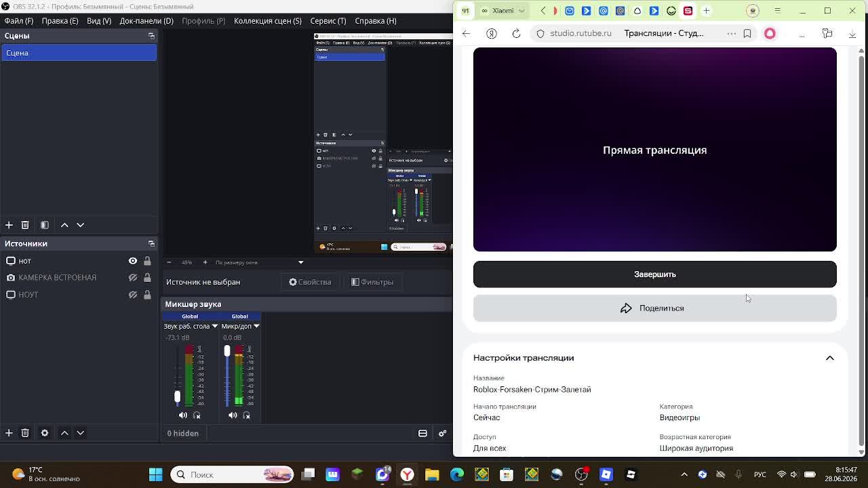Viewport: 868px width, 488px height.
Task: Open source properties gear icon in Sources toolbar
Action: [x=45, y=433]
